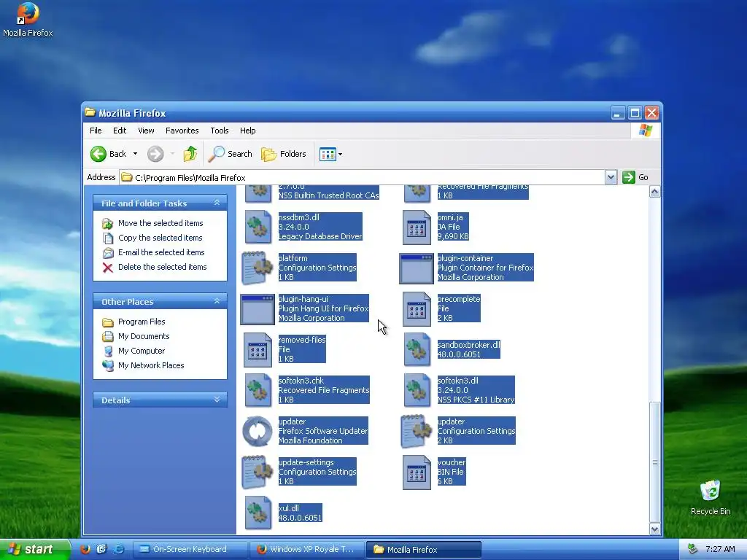
Task: Click the xul.dll file name
Action: (289, 508)
